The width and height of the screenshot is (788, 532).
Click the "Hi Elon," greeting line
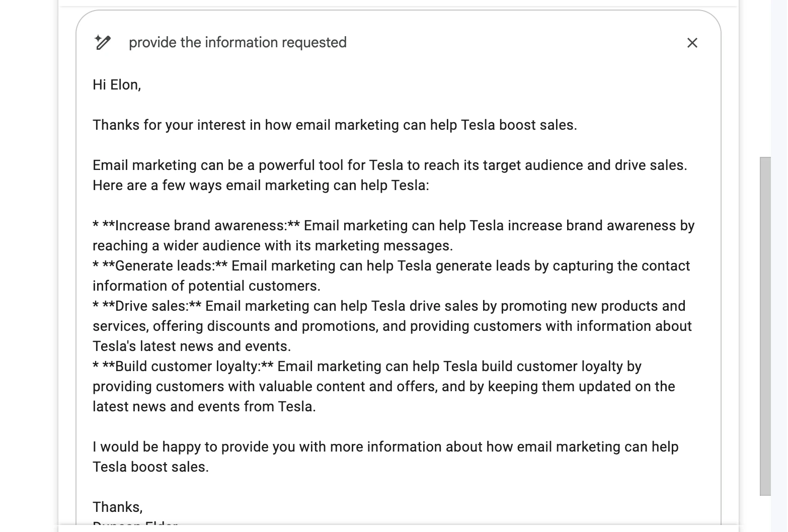click(117, 85)
